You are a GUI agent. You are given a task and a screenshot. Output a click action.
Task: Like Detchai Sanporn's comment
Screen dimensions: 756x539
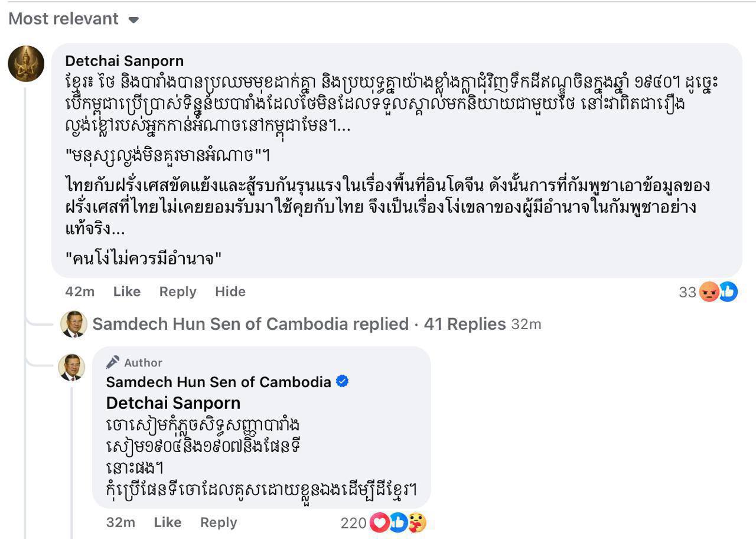(x=126, y=291)
